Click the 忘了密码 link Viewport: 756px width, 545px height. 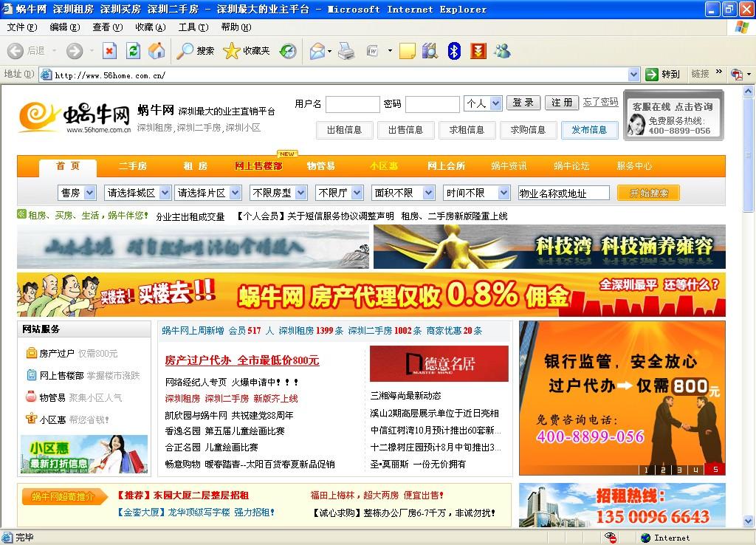600,102
